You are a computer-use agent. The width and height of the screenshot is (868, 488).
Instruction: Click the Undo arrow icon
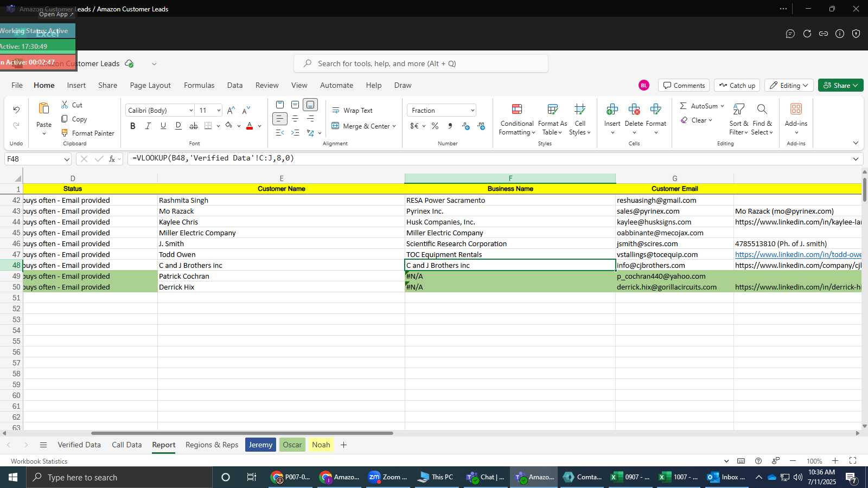point(16,110)
